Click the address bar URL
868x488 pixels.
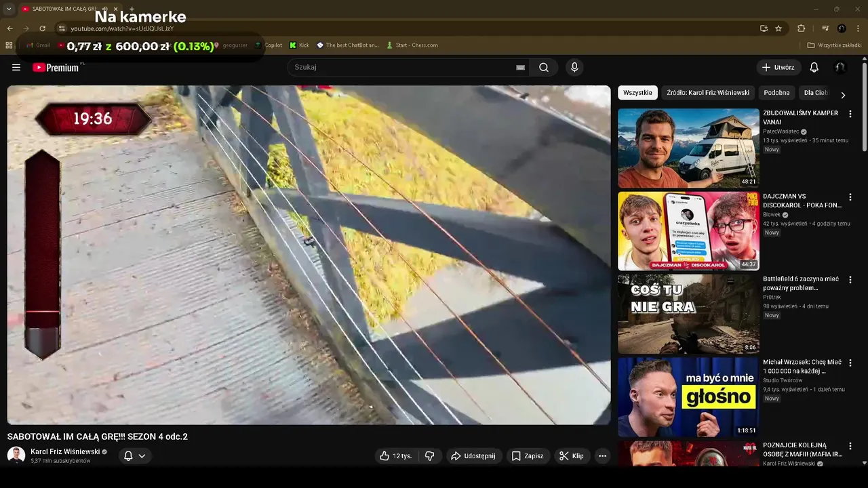coord(122,28)
